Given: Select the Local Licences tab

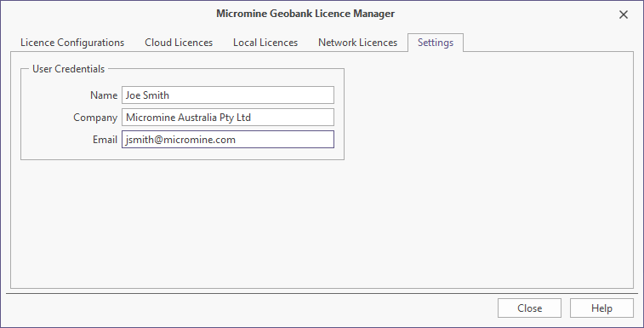Looking at the screenshot, I should point(265,43).
